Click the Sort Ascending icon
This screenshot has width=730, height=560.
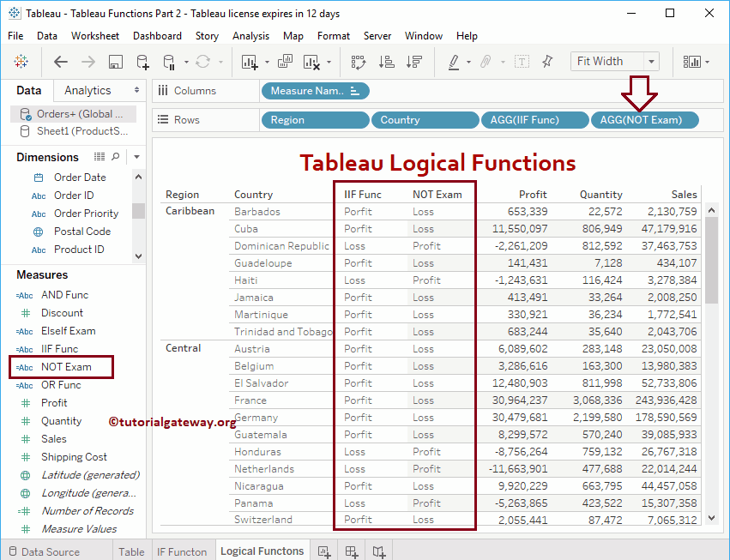(386, 62)
